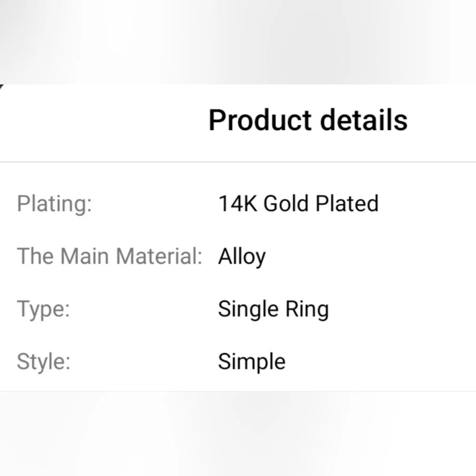Click the divider line under the Style row
The width and height of the screenshot is (476, 476).
coord(238,391)
